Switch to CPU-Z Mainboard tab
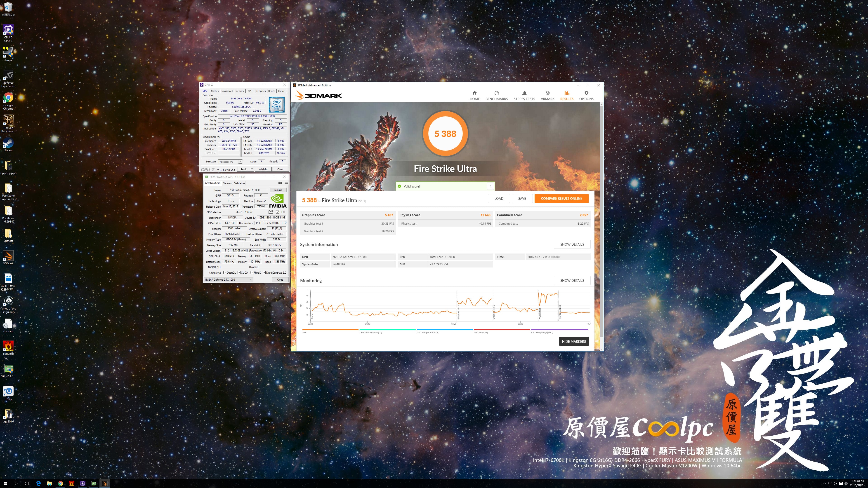This screenshot has width=868, height=488. pos(227,91)
